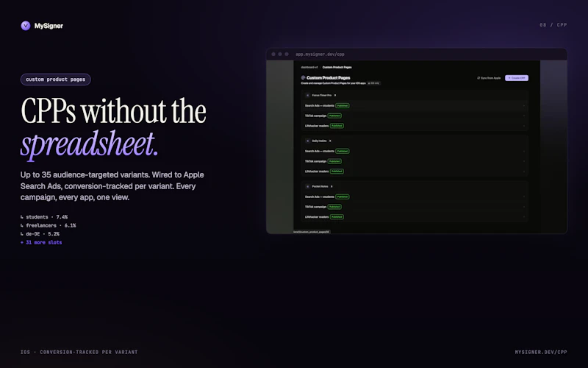Click row chevron for Daily Habits TikTok campaign
The image size is (588, 368).
coord(524,161)
